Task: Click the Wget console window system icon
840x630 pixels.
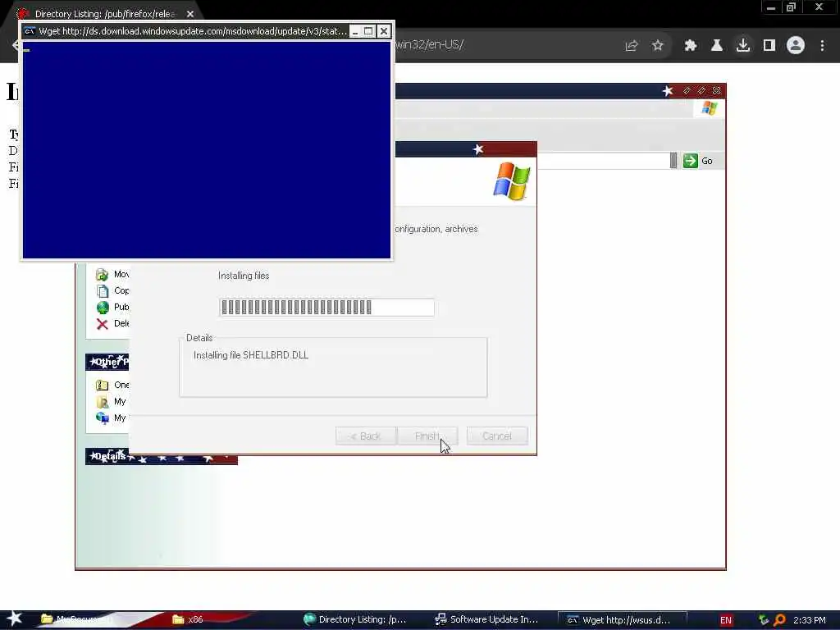Action: (x=30, y=31)
